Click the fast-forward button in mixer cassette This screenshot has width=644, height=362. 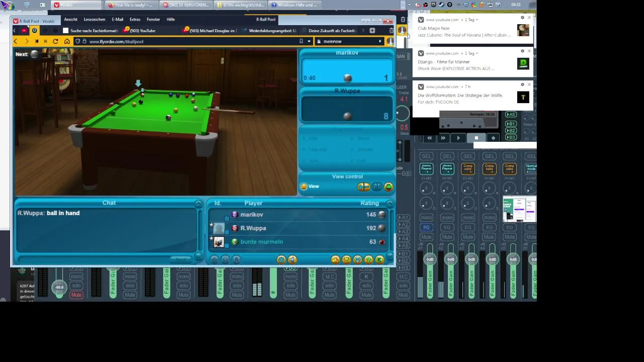[x=443, y=138]
